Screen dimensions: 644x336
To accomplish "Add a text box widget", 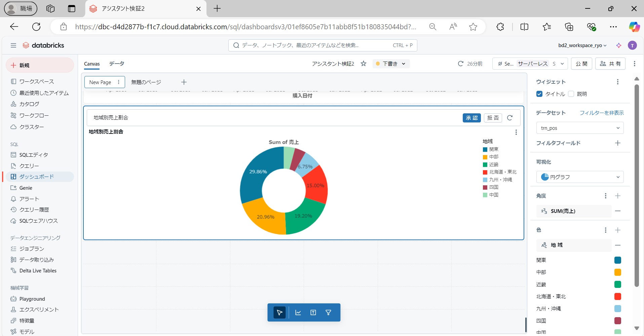I will pyautogui.click(x=313, y=312).
